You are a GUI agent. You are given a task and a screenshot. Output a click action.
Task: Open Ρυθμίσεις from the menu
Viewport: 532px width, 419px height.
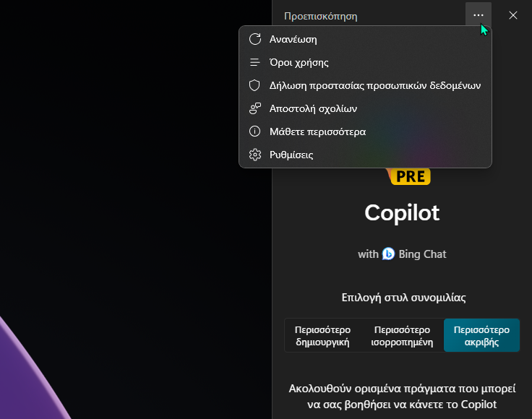(366, 155)
